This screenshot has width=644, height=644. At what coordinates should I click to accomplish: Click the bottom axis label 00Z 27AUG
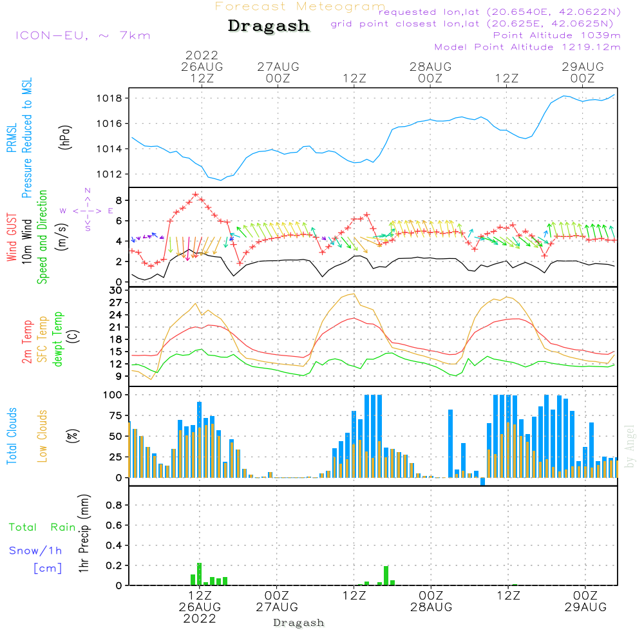(277, 601)
